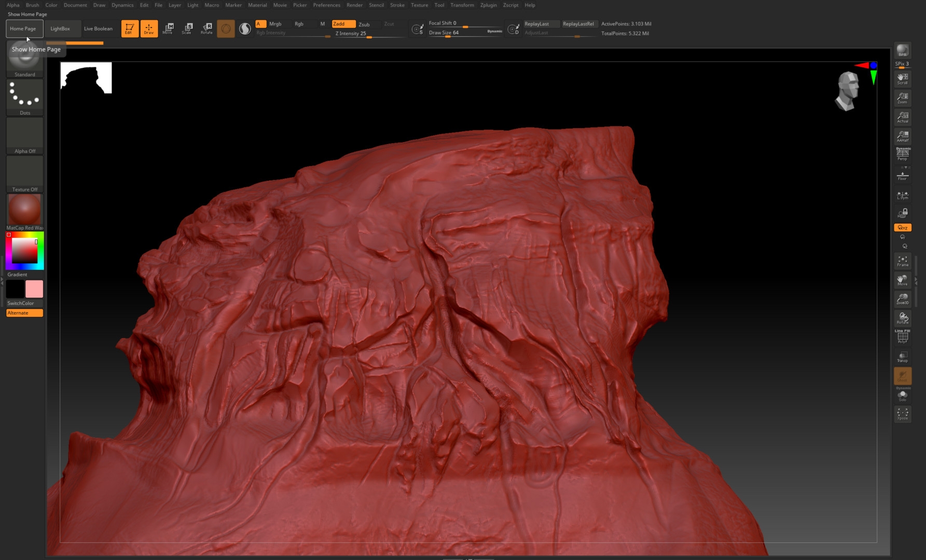The height and width of the screenshot is (560, 926).
Task: Select the Rotate transform tool
Action: [206, 29]
